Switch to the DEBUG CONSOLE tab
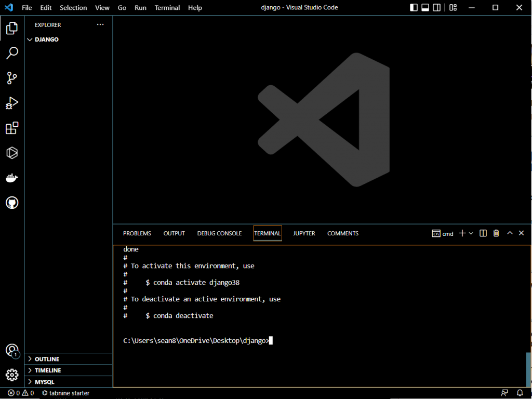532x399 pixels. 220,233
